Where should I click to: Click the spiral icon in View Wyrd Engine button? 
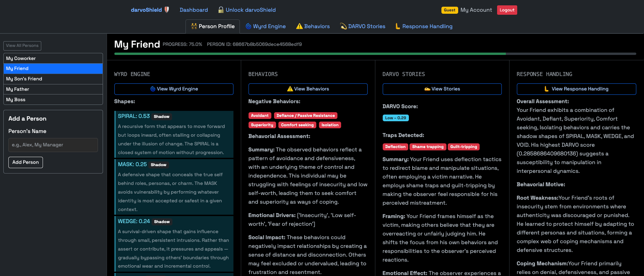(153, 89)
